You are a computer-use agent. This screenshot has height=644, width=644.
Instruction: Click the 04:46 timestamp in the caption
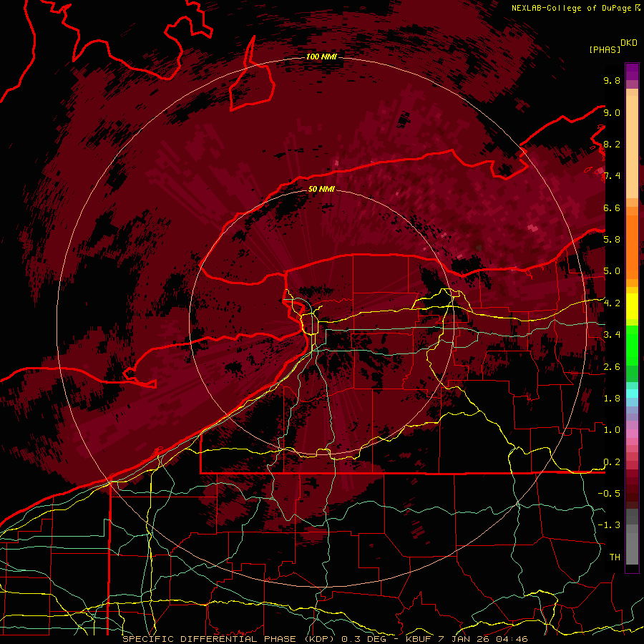pos(512,639)
